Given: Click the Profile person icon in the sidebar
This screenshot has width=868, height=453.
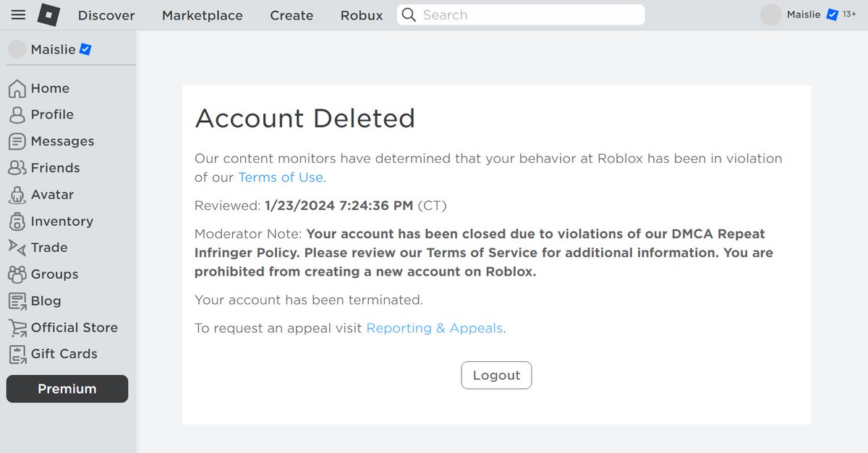Looking at the screenshot, I should (x=17, y=114).
